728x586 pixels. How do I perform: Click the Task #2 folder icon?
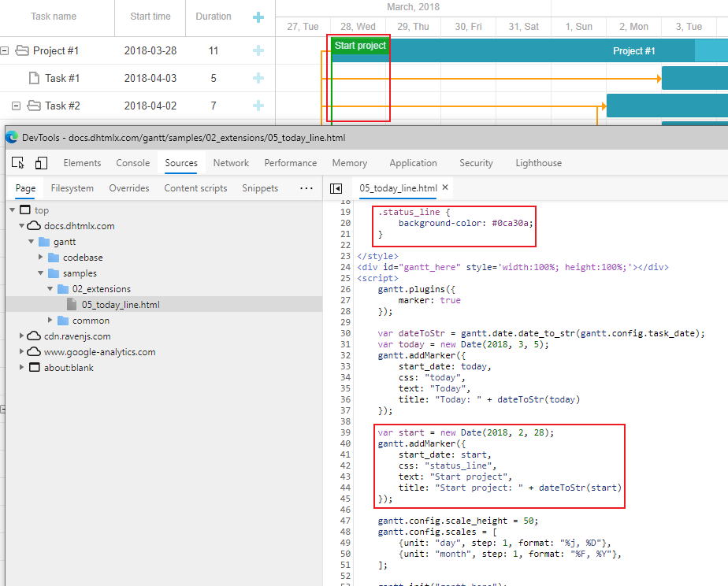(34, 106)
